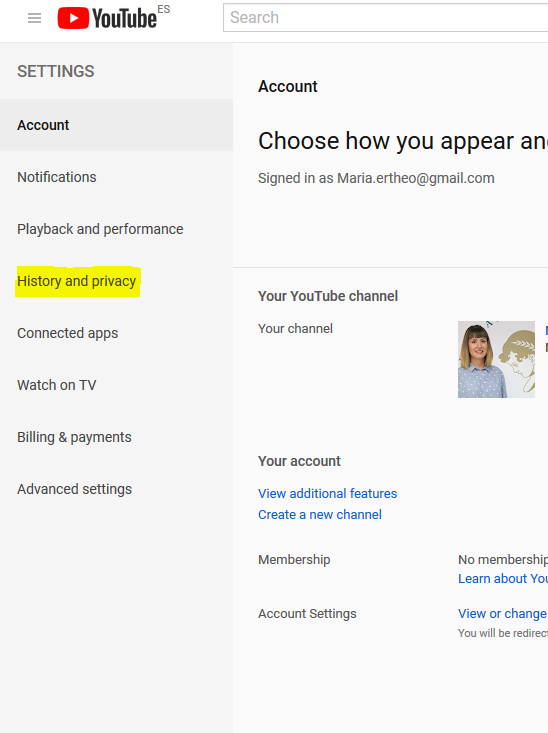Image resolution: width=548 pixels, height=733 pixels.
Task: Click the channel profile picture
Action: pyautogui.click(x=496, y=359)
